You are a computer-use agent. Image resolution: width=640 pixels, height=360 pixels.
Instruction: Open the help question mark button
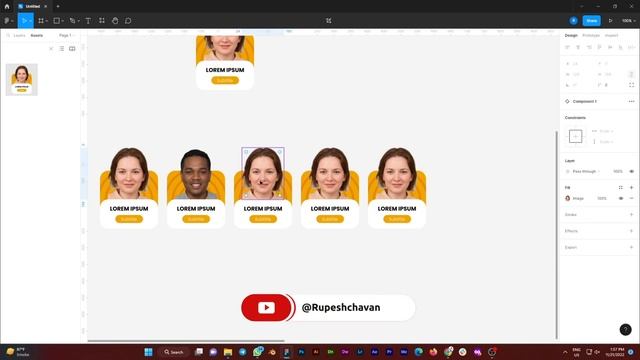[625, 329]
